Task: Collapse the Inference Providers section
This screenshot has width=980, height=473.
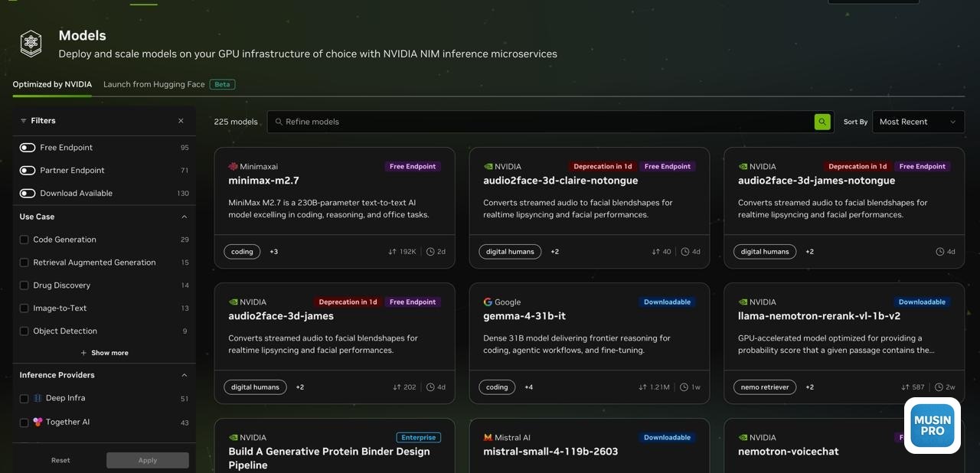Action: coord(184,375)
